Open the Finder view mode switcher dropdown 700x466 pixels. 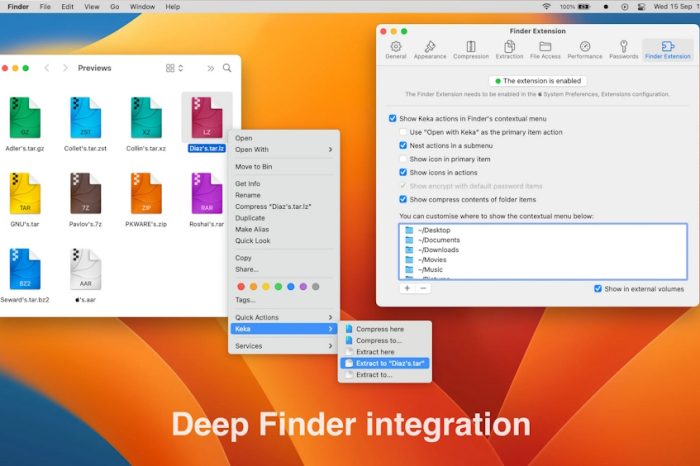(x=174, y=68)
